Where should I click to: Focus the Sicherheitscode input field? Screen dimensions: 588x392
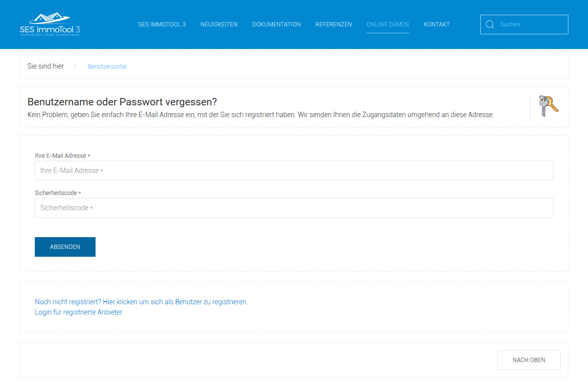tap(294, 208)
